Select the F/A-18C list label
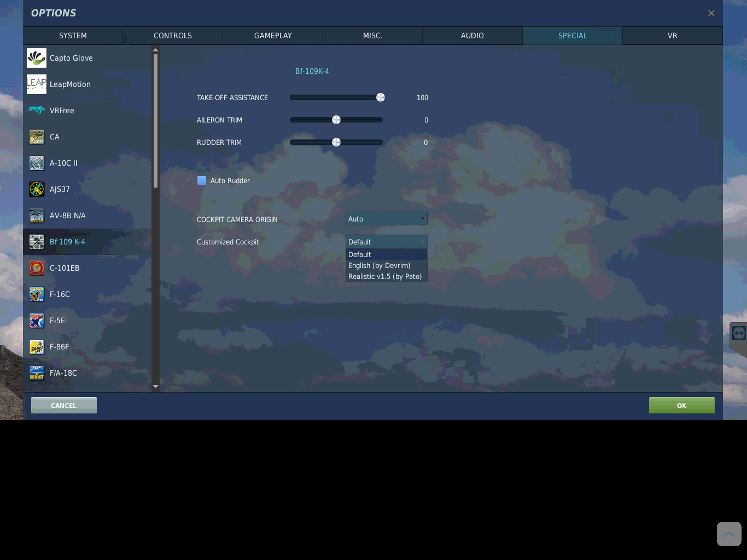The width and height of the screenshot is (747, 560). coord(63,373)
